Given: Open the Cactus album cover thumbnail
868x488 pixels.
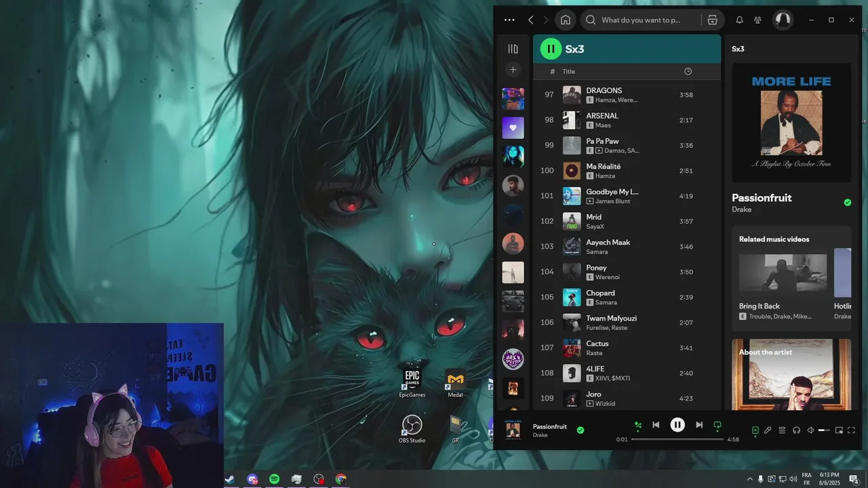Looking at the screenshot, I should click(572, 348).
